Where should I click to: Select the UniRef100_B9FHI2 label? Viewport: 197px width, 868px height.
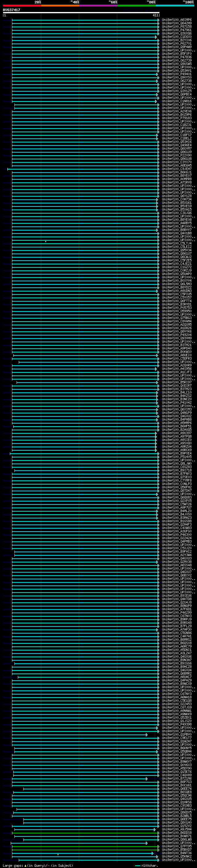tap(176, 551)
